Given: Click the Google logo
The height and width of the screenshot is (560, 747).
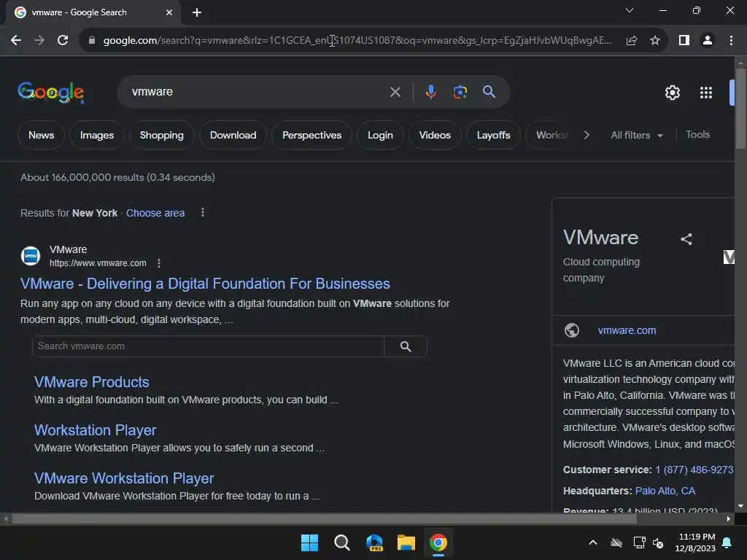Looking at the screenshot, I should pos(51,93).
